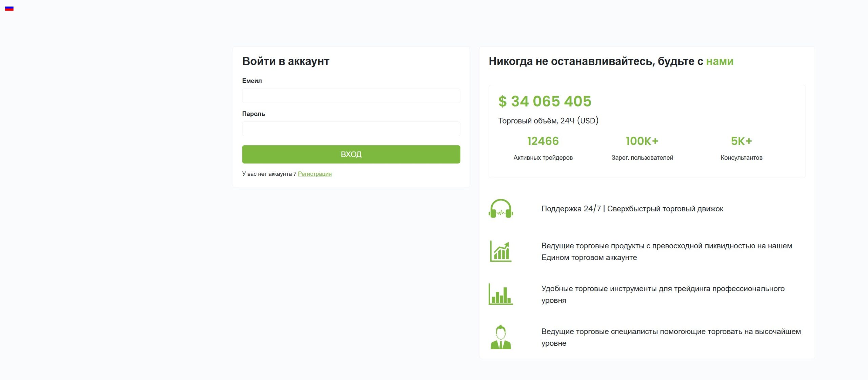The width and height of the screenshot is (868, 380).
Task: Click the green headphones support icon
Action: [x=500, y=208]
